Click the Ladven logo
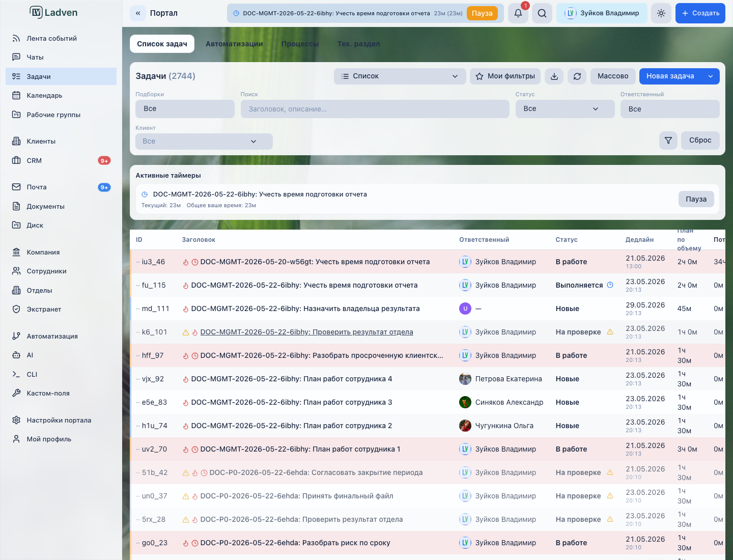This screenshot has height=560, width=733. pos(54,13)
